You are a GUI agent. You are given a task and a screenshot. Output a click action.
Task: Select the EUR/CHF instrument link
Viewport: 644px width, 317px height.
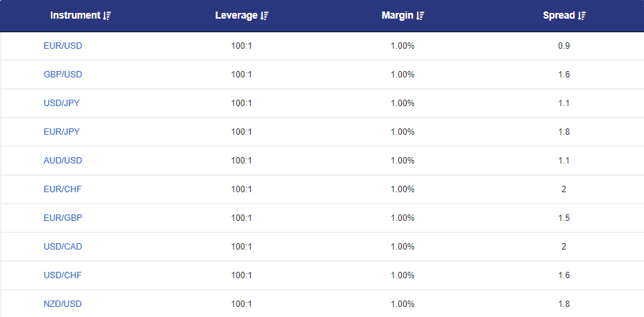pyautogui.click(x=62, y=189)
